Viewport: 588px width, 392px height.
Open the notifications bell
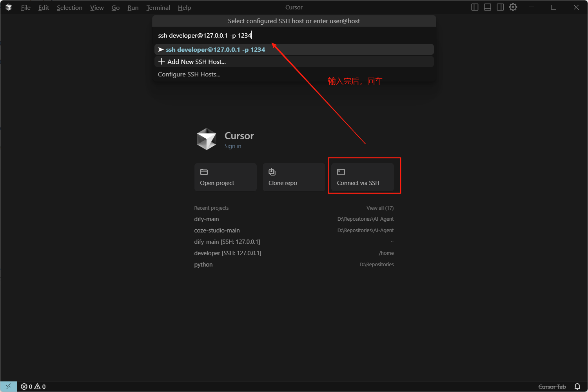(577, 387)
